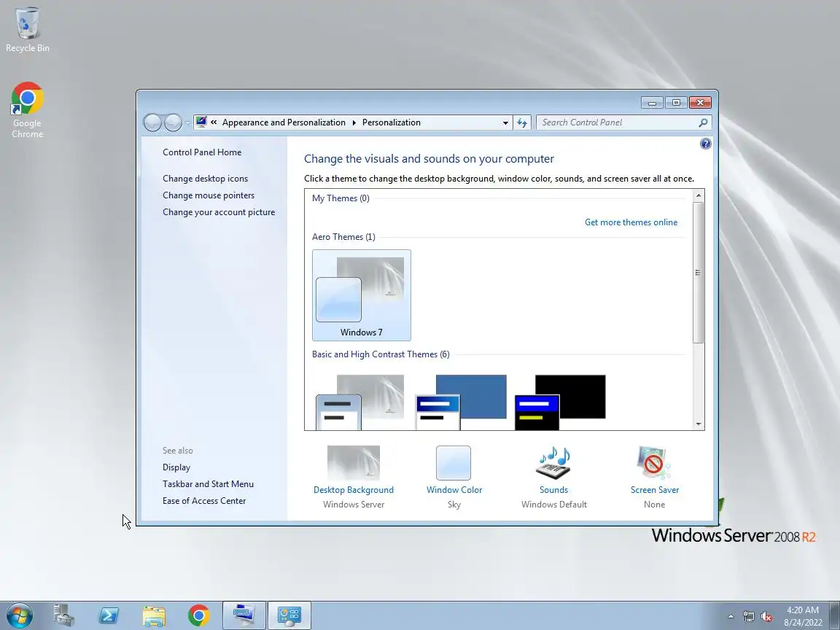Open the Windows Start menu orb

click(20, 615)
